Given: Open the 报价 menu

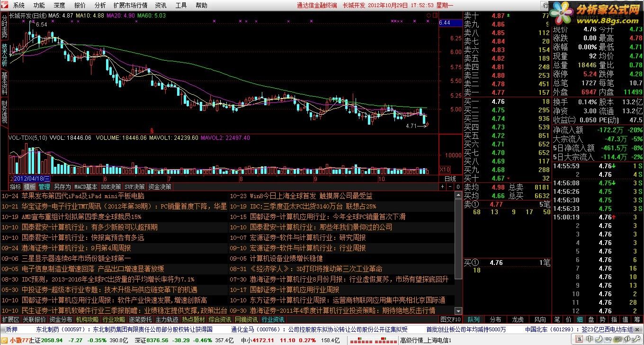Looking at the screenshot, I should pyautogui.click(x=80, y=5).
